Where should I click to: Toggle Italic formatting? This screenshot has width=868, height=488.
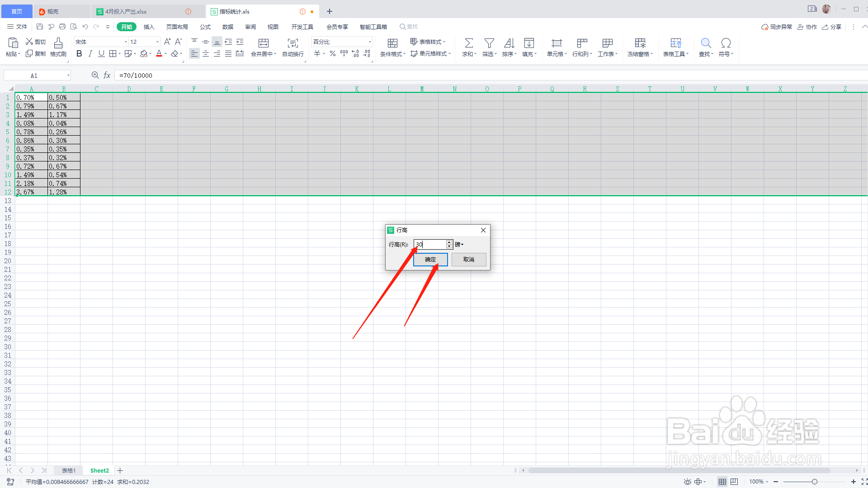pos(90,54)
